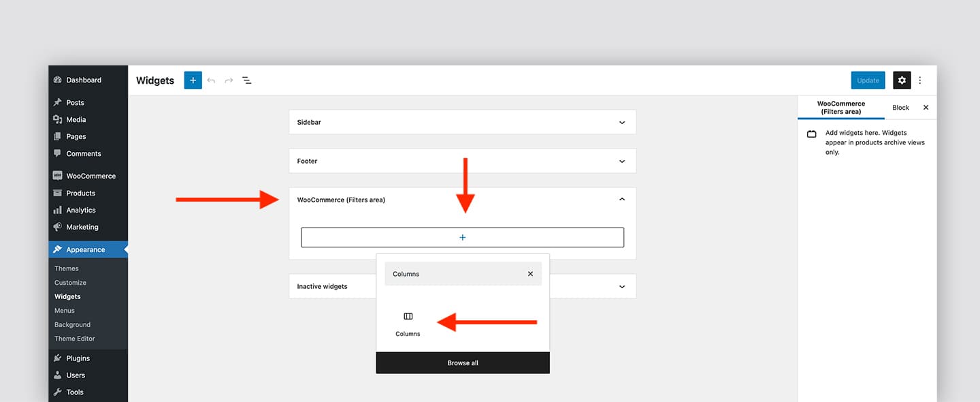Switch to the Block tab
980x402 pixels.
(x=900, y=108)
